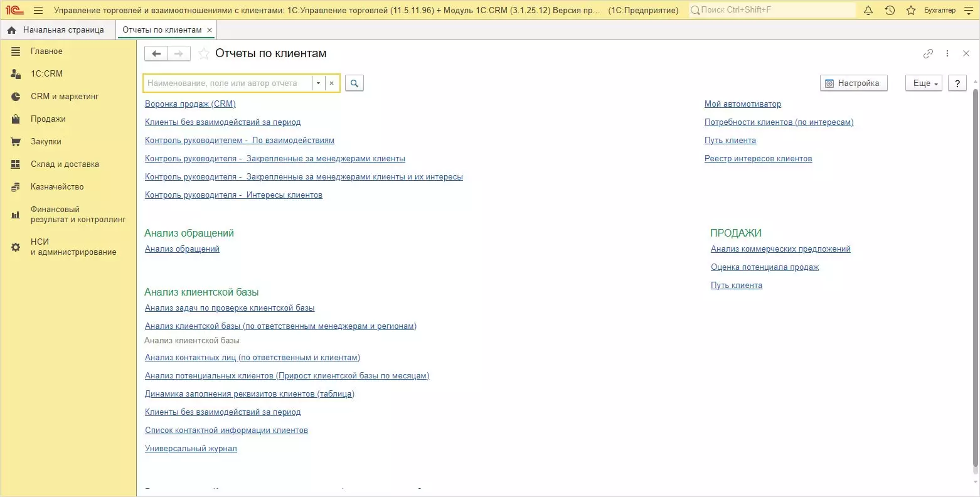
Task: Open the Анализ обращений report link
Action: (182, 249)
